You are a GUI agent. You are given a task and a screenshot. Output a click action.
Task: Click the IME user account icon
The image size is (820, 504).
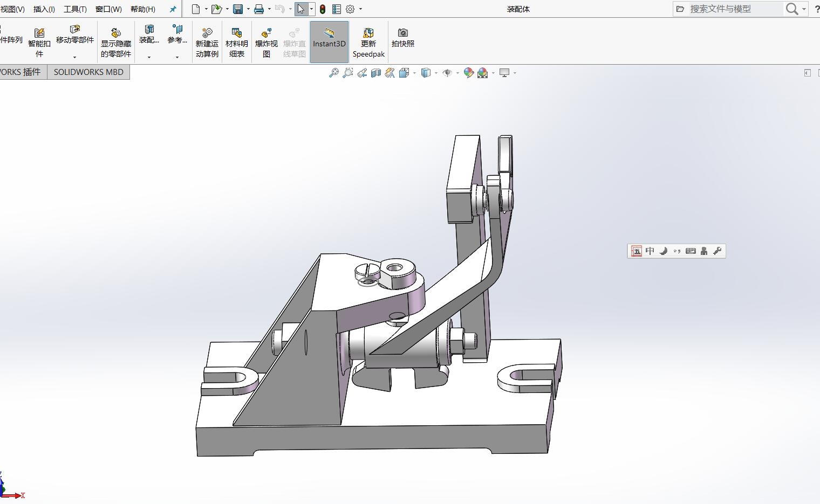click(704, 251)
